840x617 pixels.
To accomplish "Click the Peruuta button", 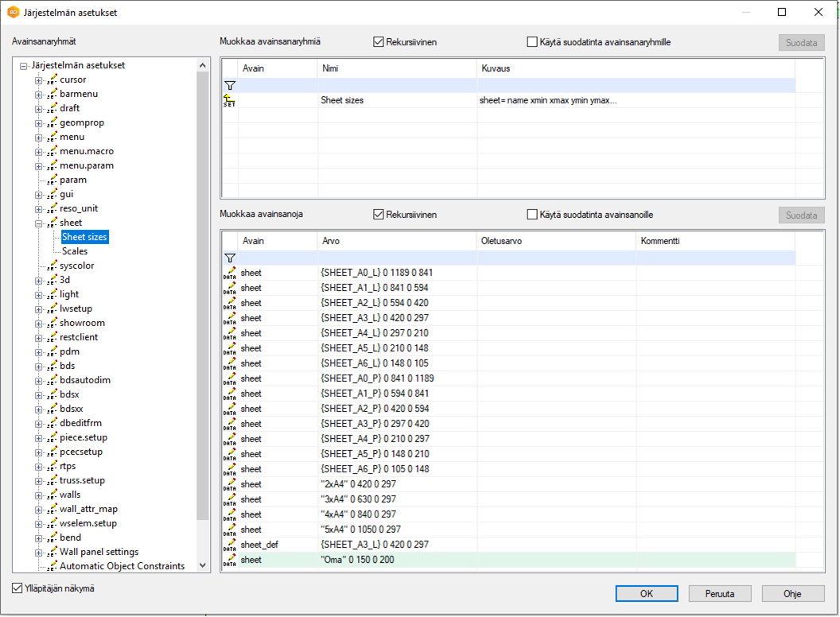I will click(x=719, y=593).
